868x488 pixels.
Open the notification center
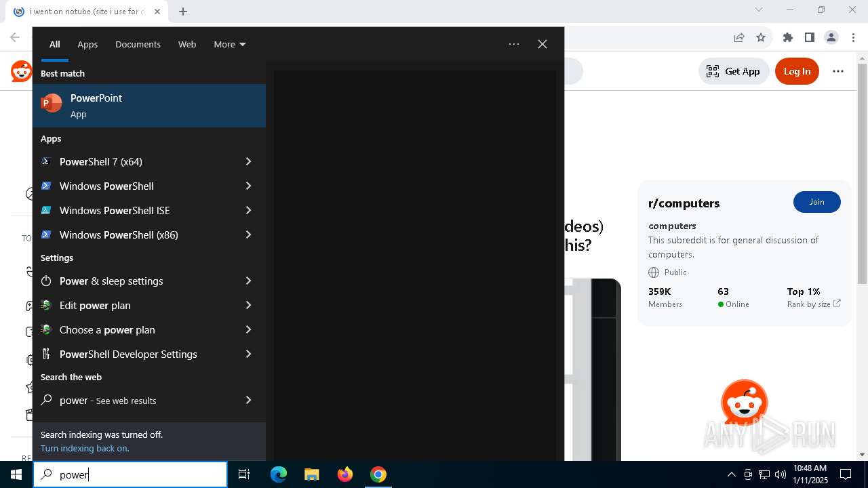(846, 474)
